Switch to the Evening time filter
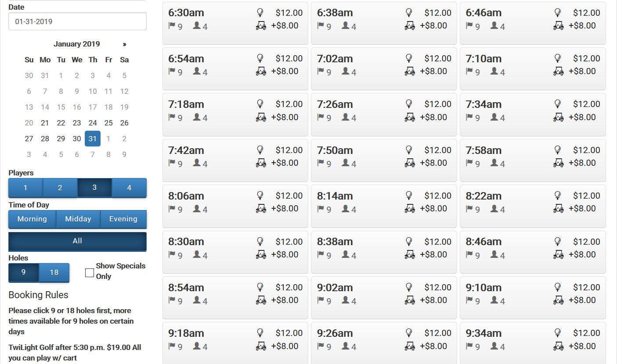 (123, 219)
